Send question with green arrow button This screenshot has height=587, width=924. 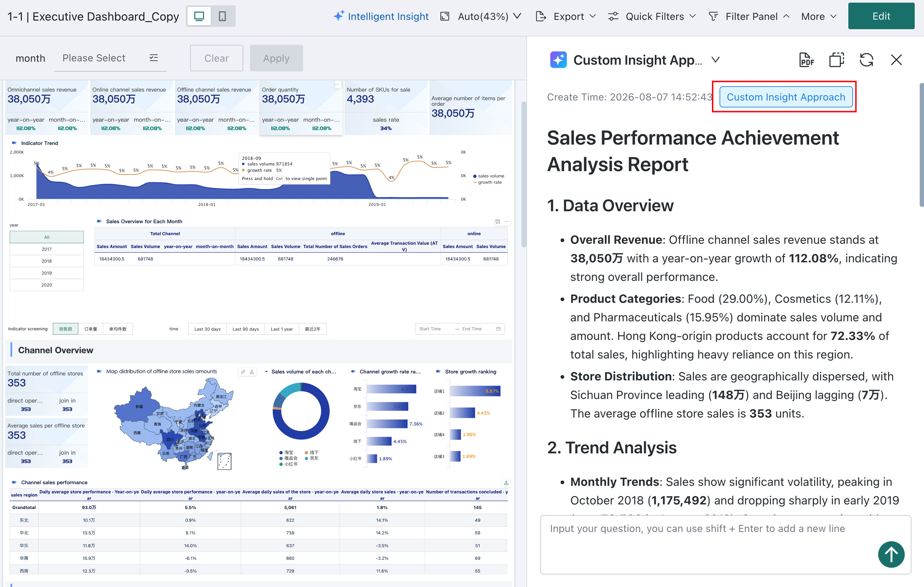(x=891, y=554)
